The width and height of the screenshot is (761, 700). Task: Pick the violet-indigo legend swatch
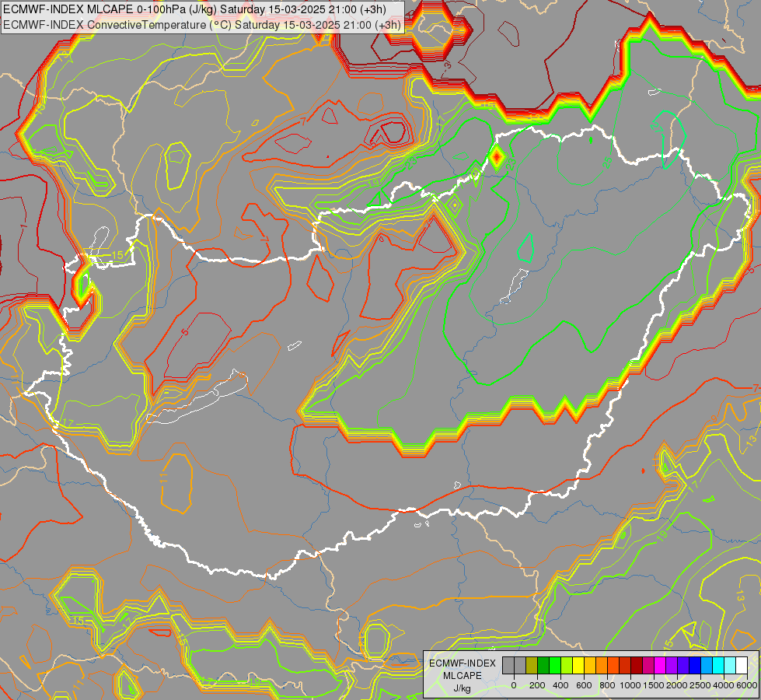[x=684, y=666]
